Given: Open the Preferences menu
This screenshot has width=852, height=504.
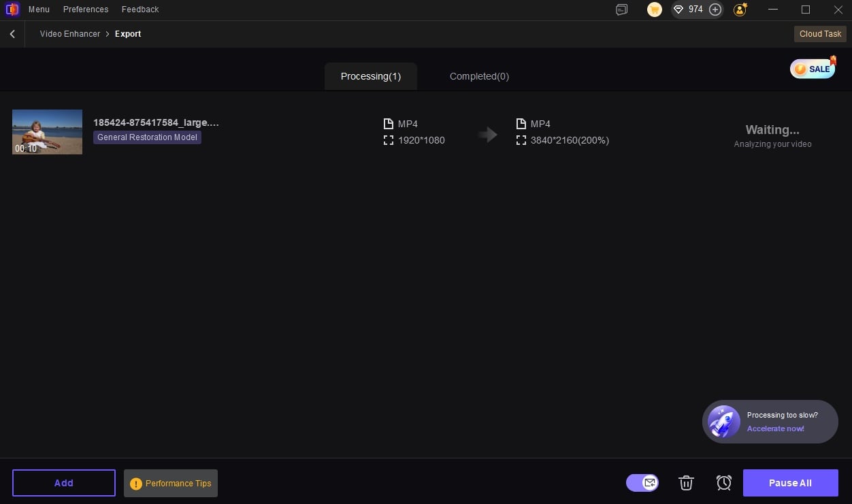Looking at the screenshot, I should 86,10.
